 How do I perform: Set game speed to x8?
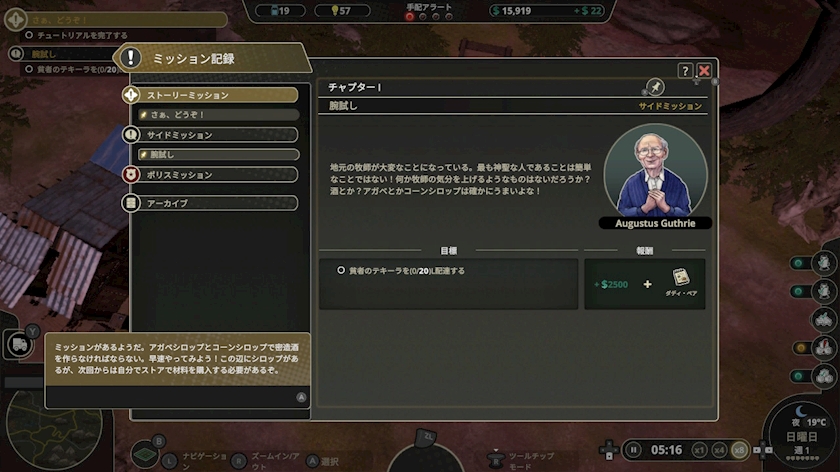click(739, 450)
